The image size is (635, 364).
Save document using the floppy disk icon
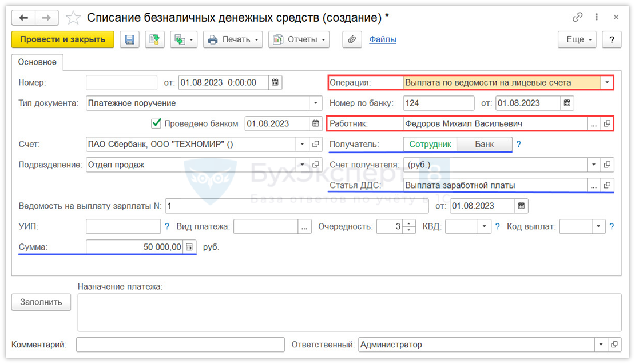pos(130,39)
